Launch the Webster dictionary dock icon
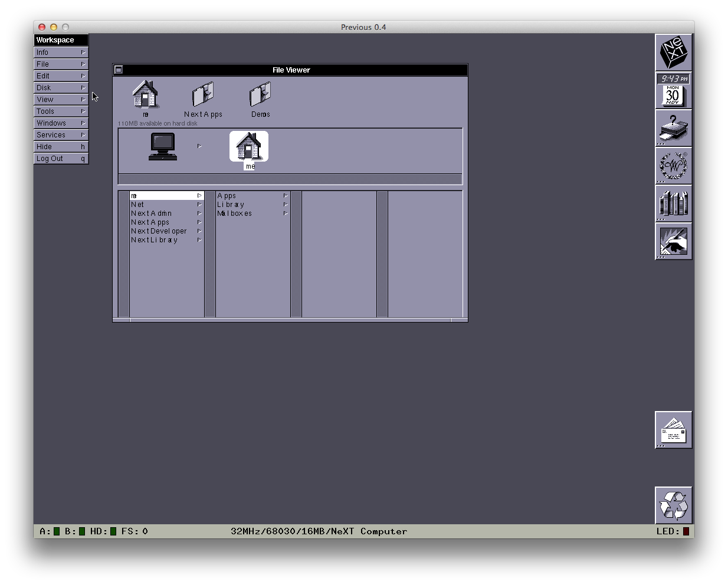 click(673, 166)
